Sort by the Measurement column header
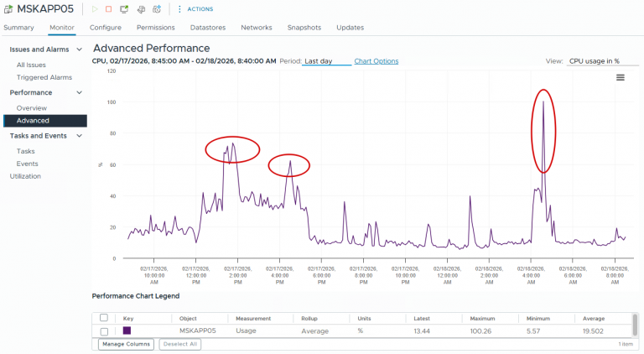644x354 pixels. coord(253,318)
